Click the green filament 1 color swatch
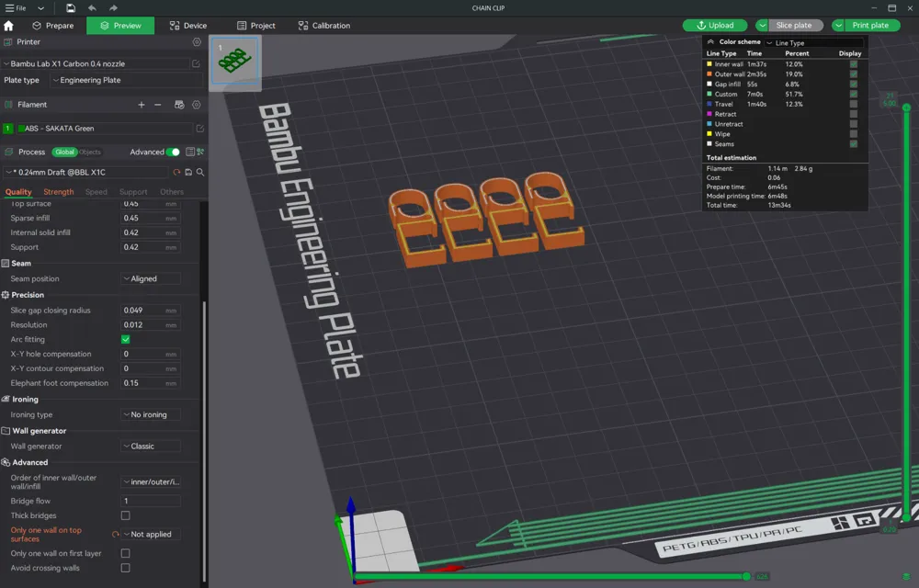The height and width of the screenshot is (588, 919). click(x=8, y=129)
